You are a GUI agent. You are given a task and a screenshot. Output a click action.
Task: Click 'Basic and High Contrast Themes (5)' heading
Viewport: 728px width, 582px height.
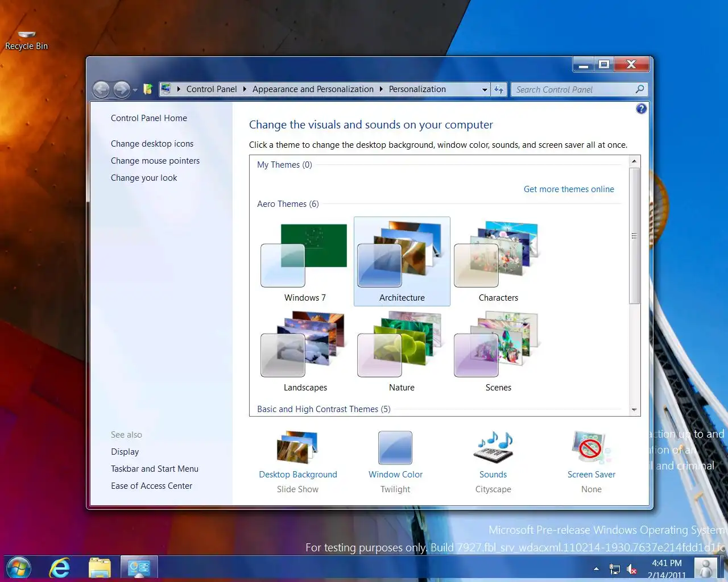click(324, 409)
